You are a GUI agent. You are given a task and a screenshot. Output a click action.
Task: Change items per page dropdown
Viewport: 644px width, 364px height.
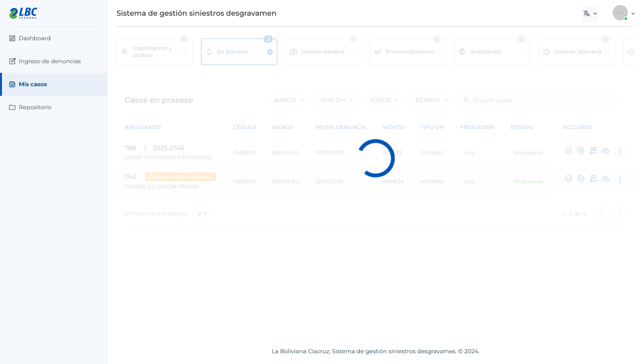202,213
